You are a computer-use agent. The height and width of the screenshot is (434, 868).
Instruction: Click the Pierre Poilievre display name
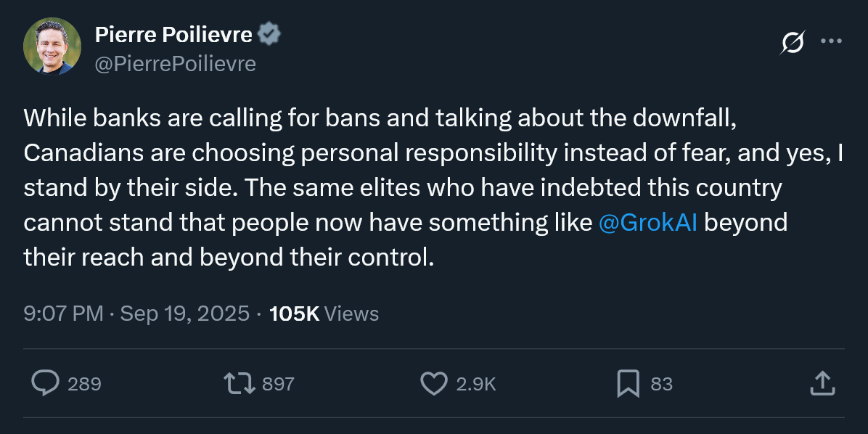click(173, 34)
